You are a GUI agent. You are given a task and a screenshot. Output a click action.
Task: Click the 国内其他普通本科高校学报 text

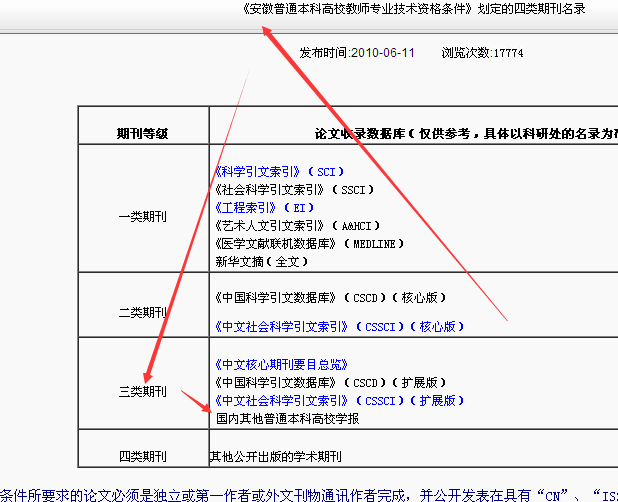pyautogui.click(x=287, y=419)
